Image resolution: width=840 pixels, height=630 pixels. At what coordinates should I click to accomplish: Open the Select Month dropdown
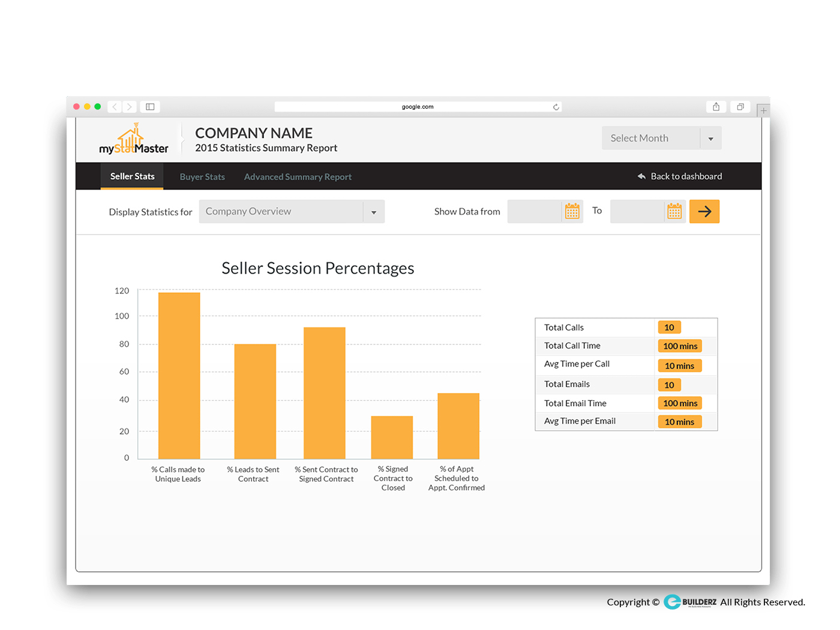661,138
